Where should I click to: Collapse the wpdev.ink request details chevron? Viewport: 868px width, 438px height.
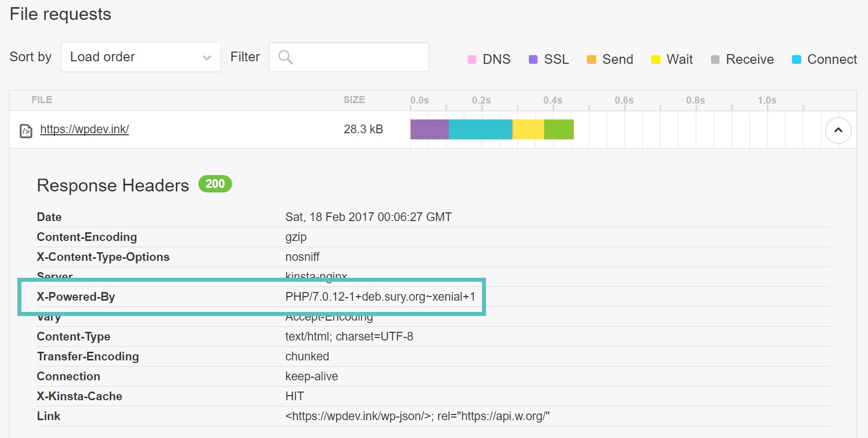[838, 130]
